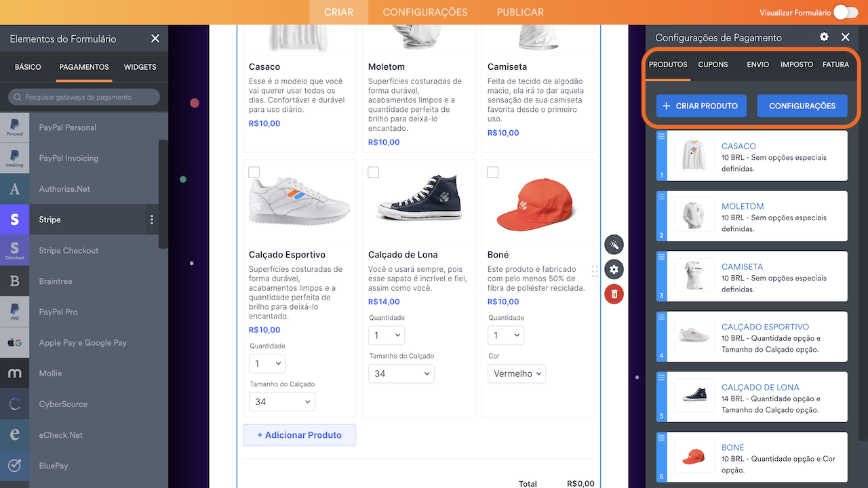Expand Calçado de Lona size dropdown

(401, 373)
